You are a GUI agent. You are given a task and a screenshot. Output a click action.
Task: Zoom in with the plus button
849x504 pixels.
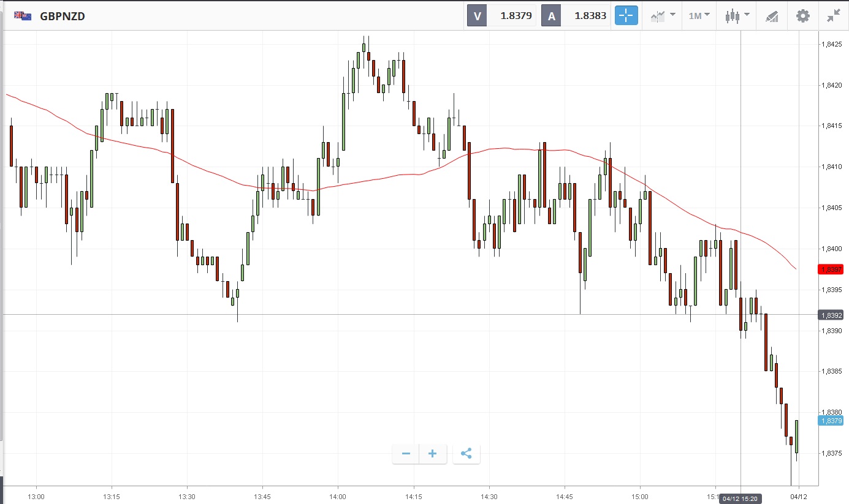[433, 454]
